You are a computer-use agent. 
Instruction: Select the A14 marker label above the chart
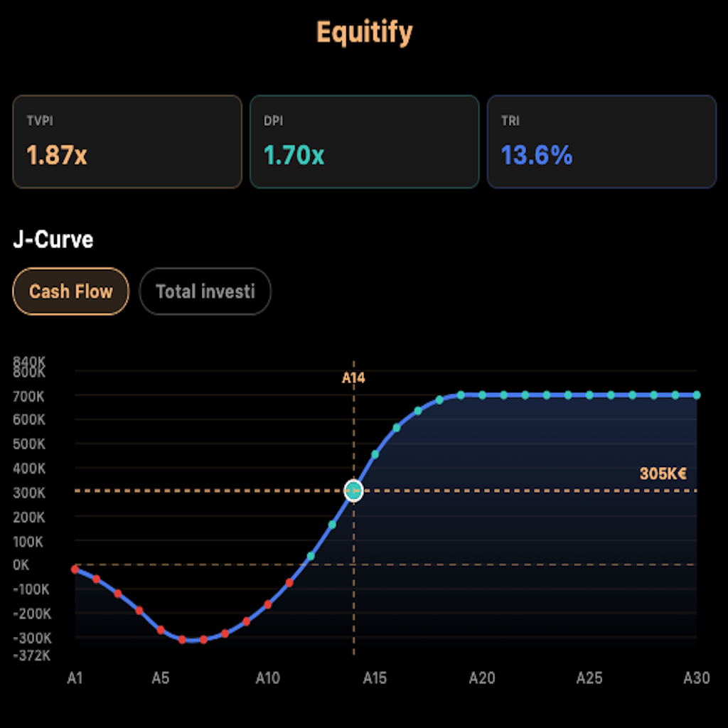pyautogui.click(x=353, y=377)
